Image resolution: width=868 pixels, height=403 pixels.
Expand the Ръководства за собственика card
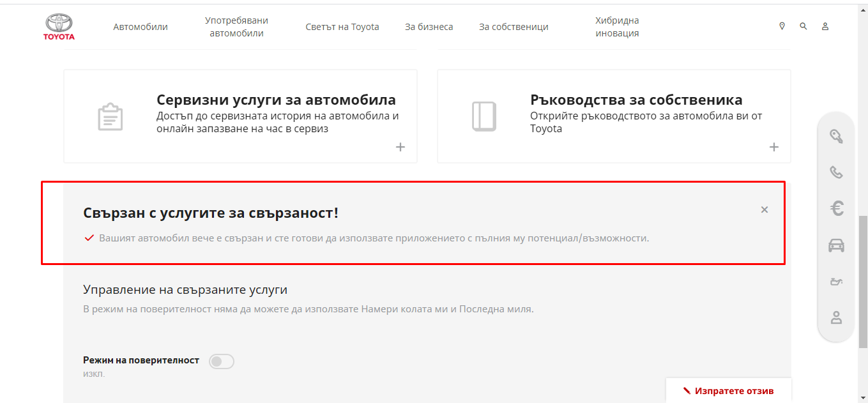click(x=773, y=146)
